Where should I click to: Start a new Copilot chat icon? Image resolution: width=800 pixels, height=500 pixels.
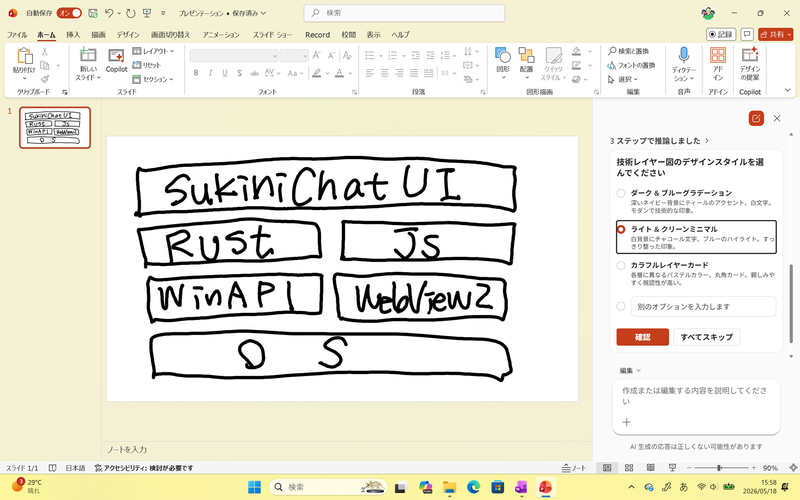[x=756, y=118]
